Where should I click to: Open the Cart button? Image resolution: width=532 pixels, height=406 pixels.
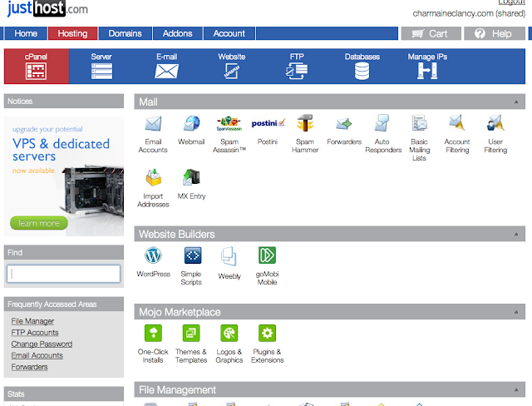tap(431, 33)
